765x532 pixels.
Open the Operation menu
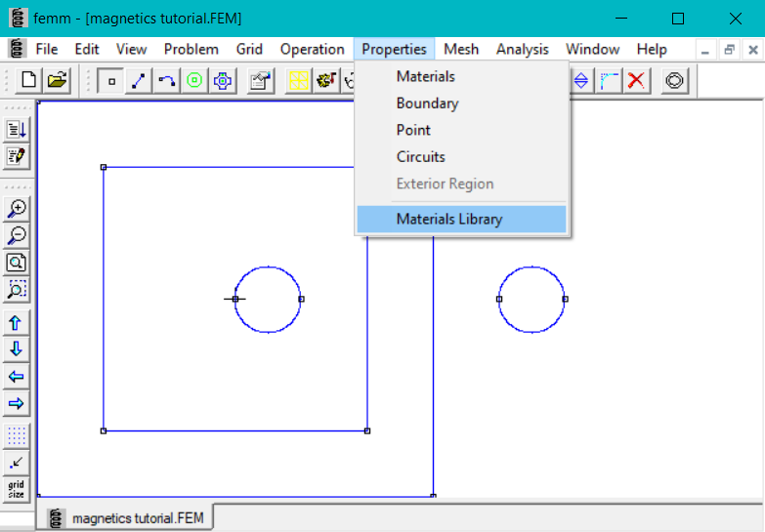coord(313,49)
